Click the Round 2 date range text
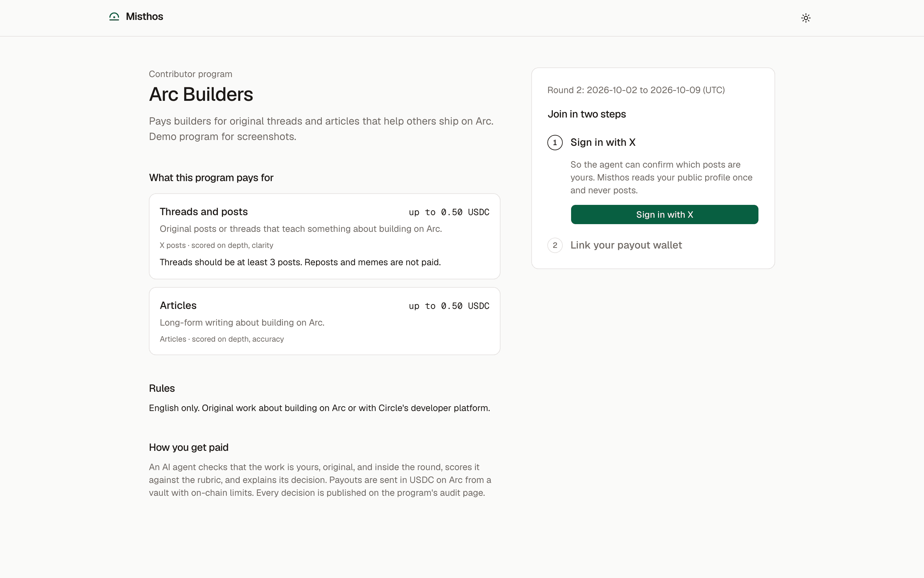924x578 pixels. [x=636, y=90]
